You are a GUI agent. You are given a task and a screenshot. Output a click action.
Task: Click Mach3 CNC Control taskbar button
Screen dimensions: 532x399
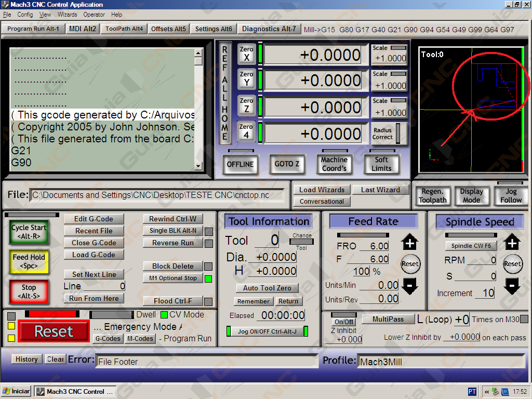(x=76, y=392)
